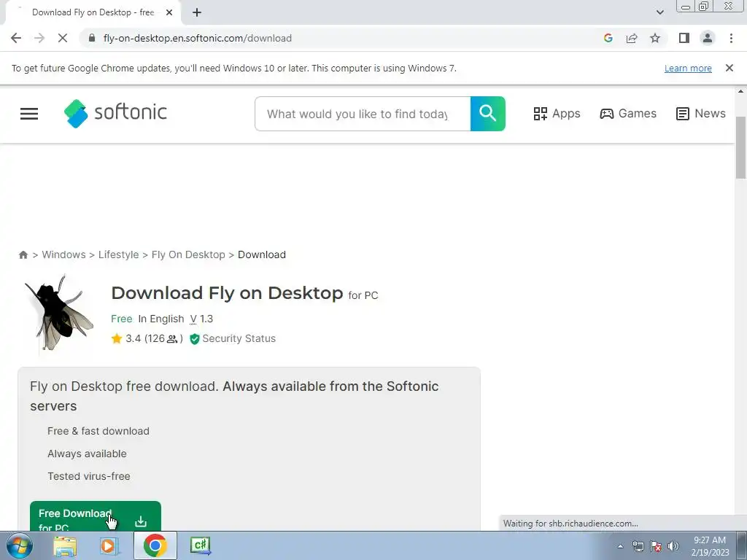This screenshot has width=747, height=560.
Task: Click the Free Download for PC button
Action: click(96, 516)
